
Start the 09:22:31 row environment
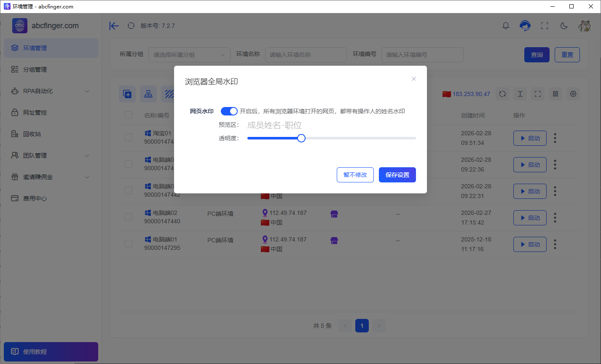coord(530,191)
